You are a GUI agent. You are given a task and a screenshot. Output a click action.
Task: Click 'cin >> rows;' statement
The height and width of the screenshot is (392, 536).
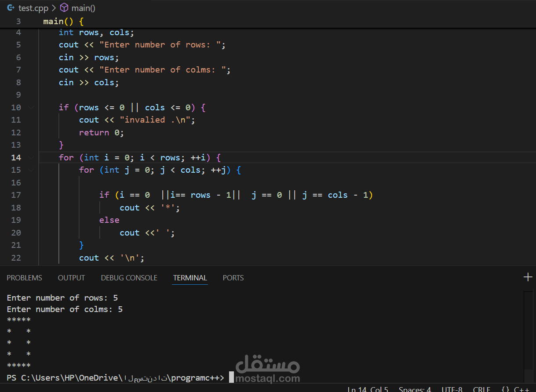point(89,57)
